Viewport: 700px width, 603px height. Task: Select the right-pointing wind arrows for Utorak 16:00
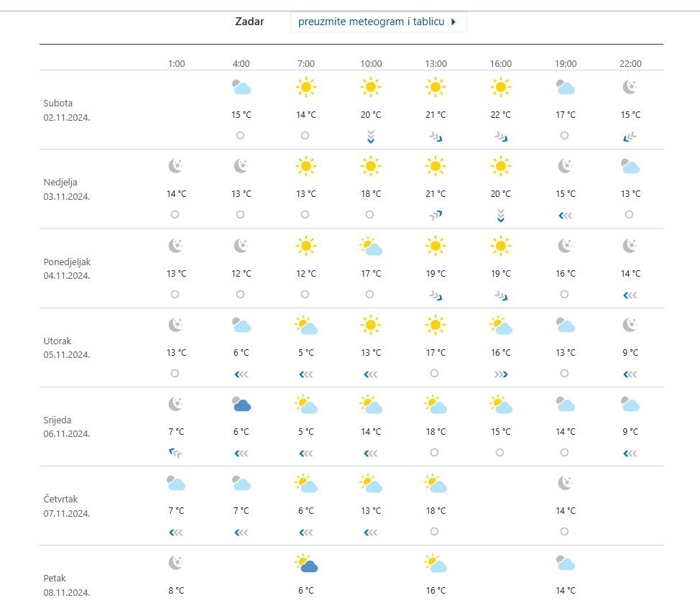pyautogui.click(x=501, y=374)
